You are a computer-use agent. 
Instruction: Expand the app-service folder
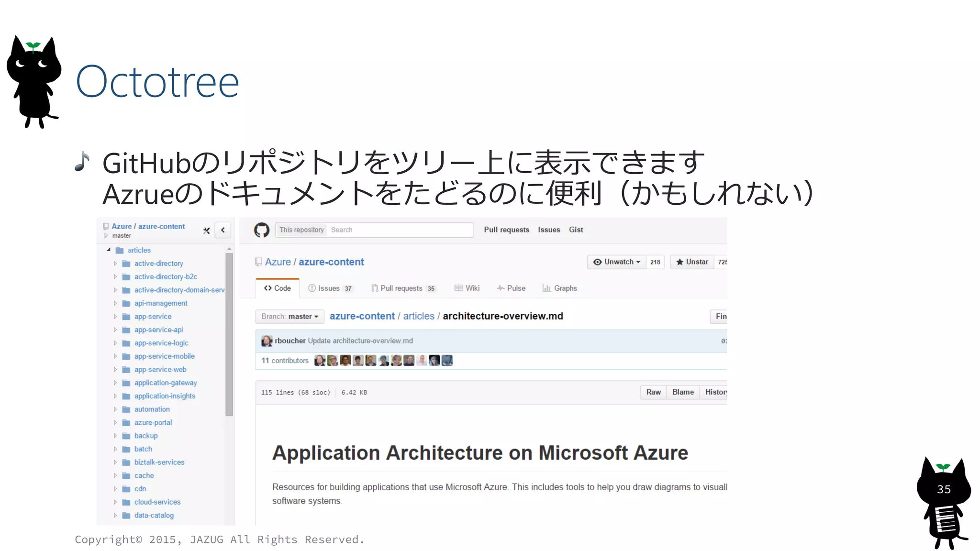tap(115, 317)
